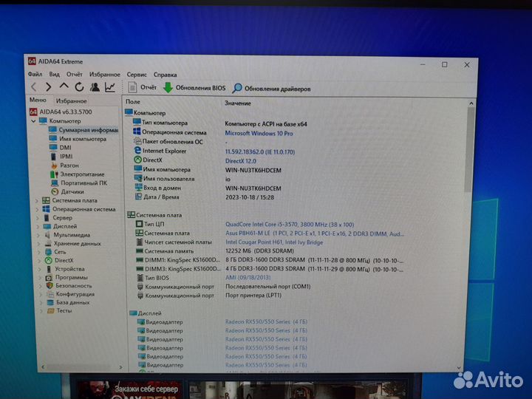Screen dimensions: 532x399
Task: Select Суммарная информация in the tree
Action: point(88,130)
